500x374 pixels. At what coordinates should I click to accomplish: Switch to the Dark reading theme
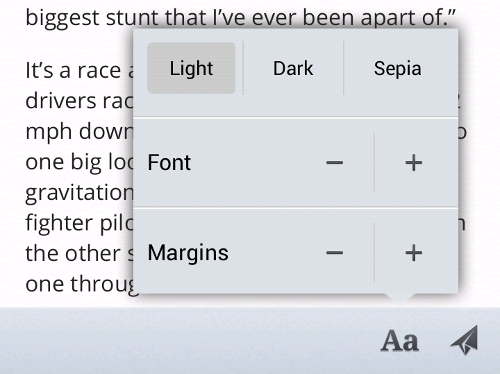(293, 68)
